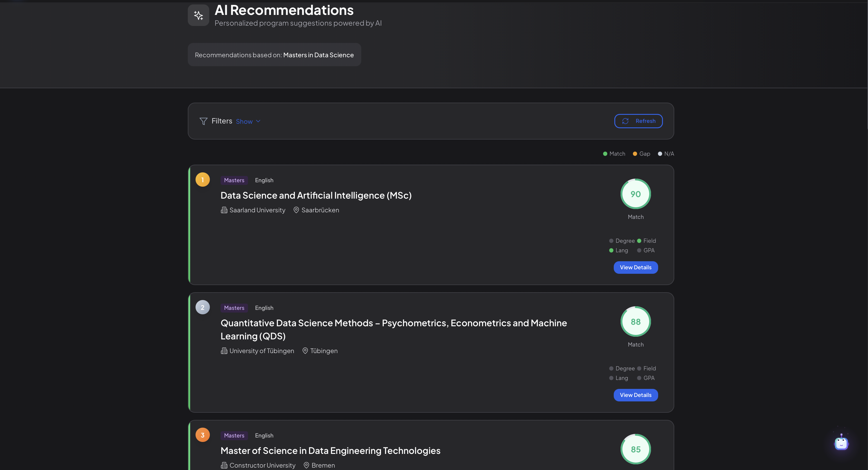Click rank badge number 1
868x470 pixels.
[202, 180]
